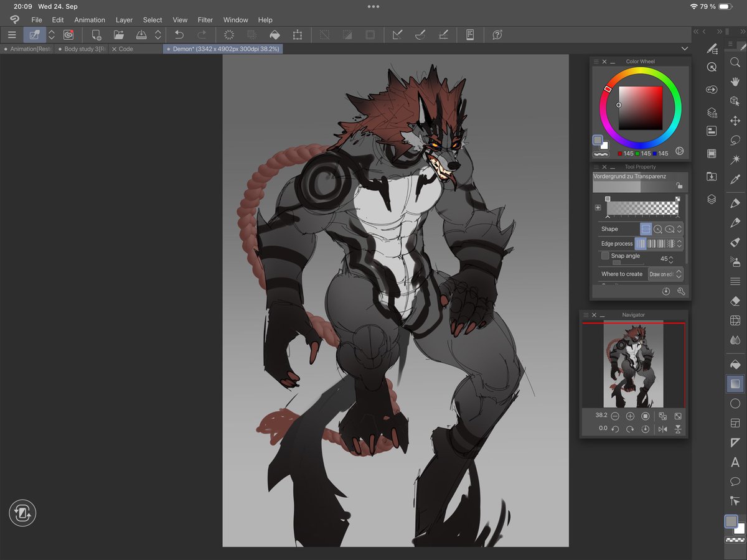Click the red hue on color wheel ring
The width and height of the screenshot is (747, 560).
[608, 89]
